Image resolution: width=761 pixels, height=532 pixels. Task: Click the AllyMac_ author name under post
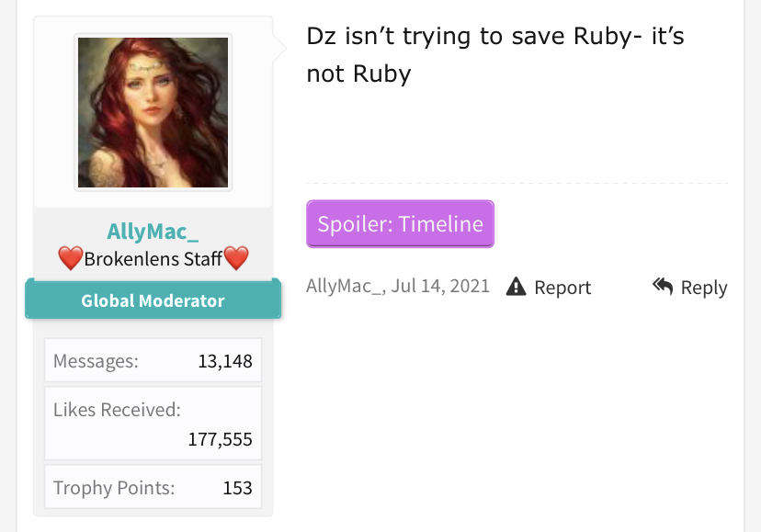click(x=344, y=286)
